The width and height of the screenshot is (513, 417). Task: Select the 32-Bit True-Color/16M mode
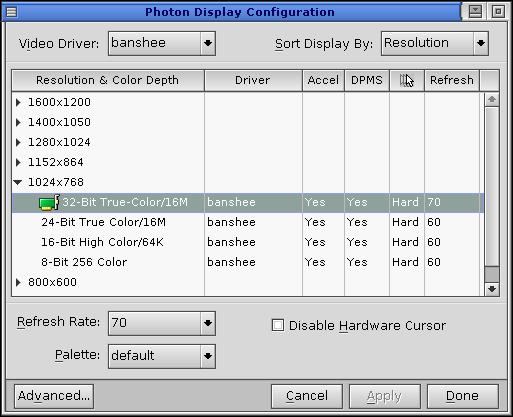point(247,202)
